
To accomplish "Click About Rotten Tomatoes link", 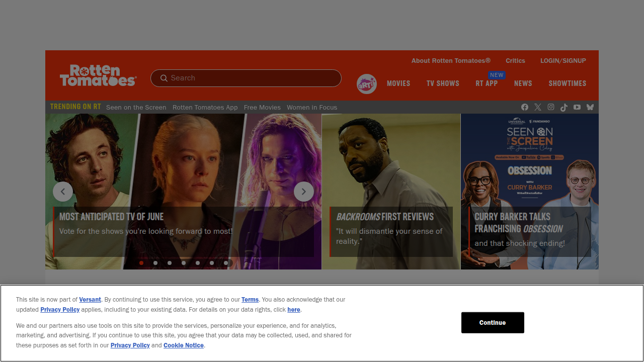I will point(451,61).
